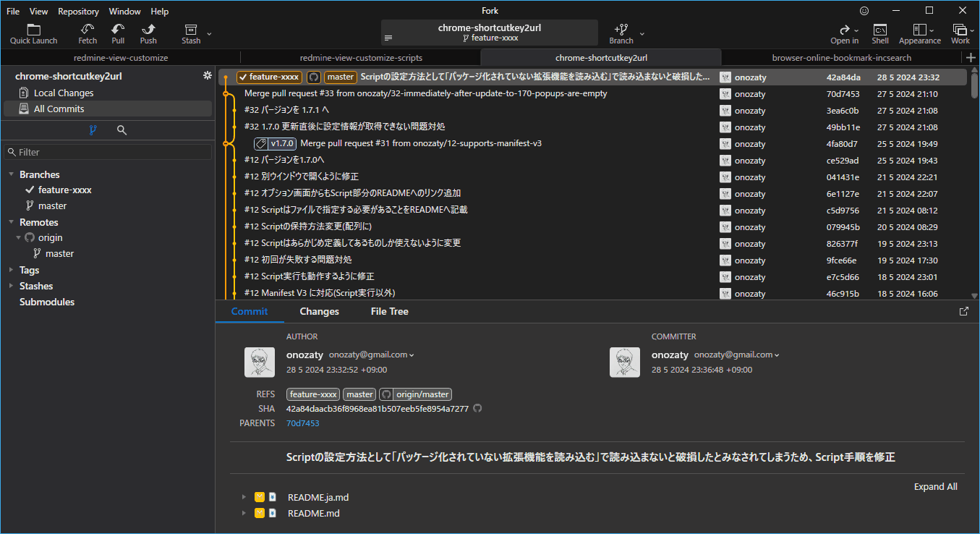This screenshot has height=534, width=980.
Task: Click repository name chrome-shortcutkey2url in title bar
Action: pyautogui.click(x=490, y=27)
